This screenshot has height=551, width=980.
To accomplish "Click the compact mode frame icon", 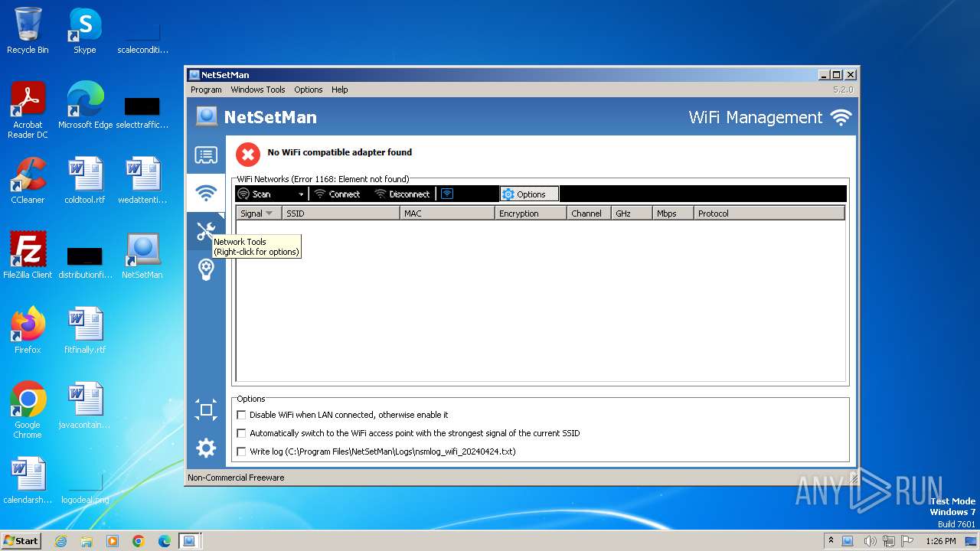I will pyautogui.click(x=206, y=409).
